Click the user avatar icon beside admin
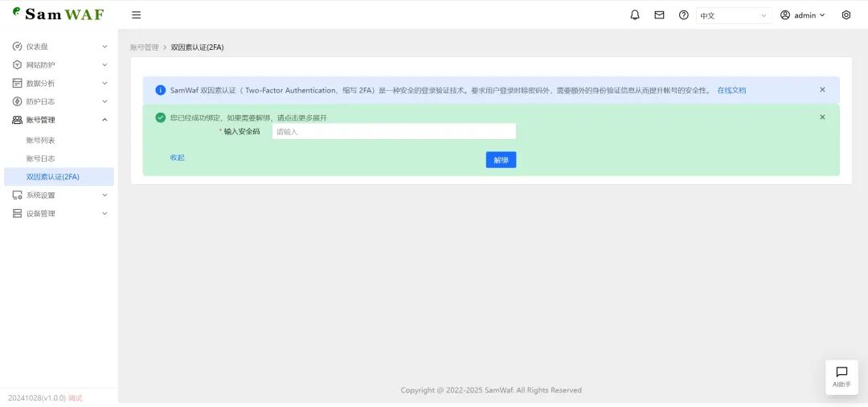This screenshot has height=407, width=868. point(785,15)
